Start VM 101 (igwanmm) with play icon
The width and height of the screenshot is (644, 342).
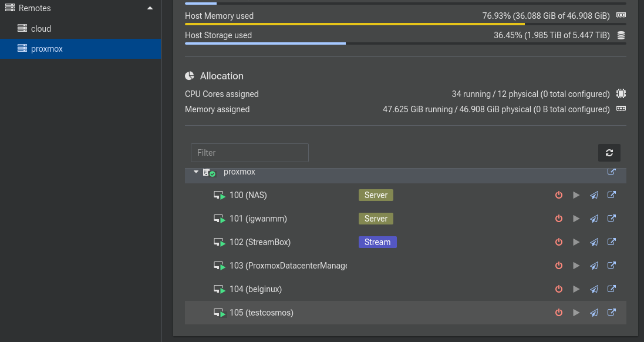pyautogui.click(x=576, y=218)
